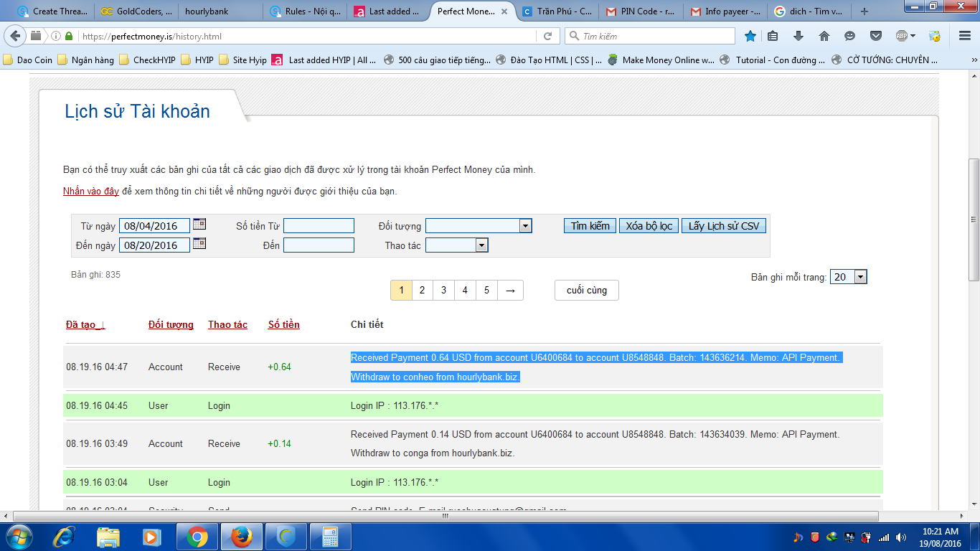Viewport: 980px width, 551px height.
Task: Sort by the Đã tạo column header
Action: [85, 325]
